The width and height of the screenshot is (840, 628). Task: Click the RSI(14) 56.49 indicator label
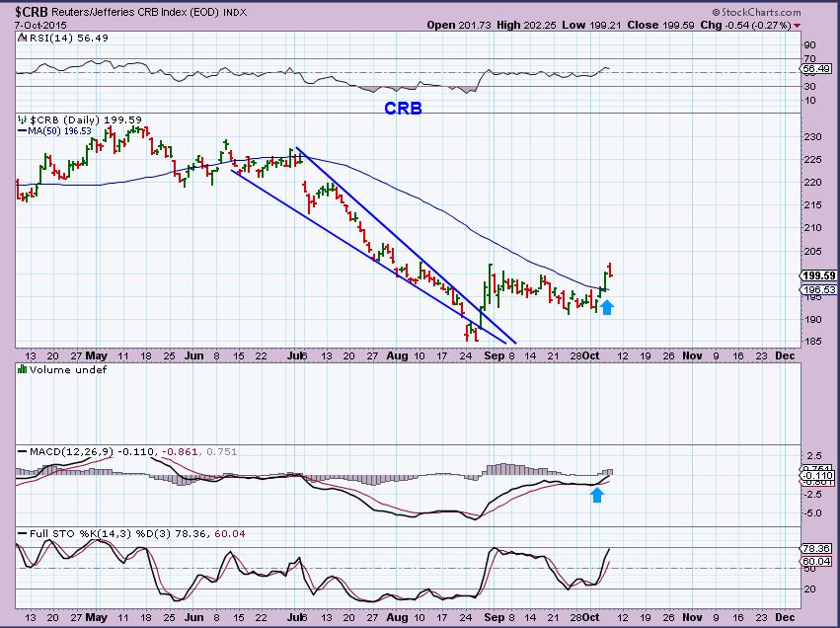(68, 38)
